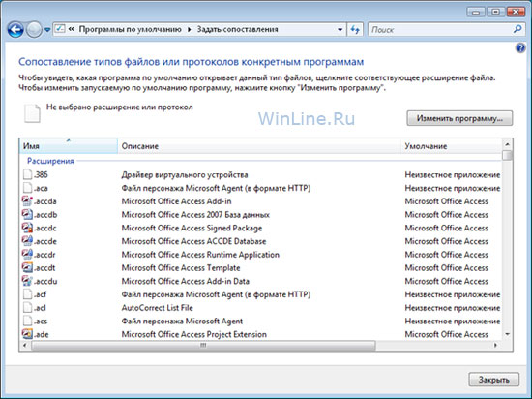The height and width of the screenshot is (399, 532).
Task: Collapse the Расширения group header
Action: click(50, 161)
